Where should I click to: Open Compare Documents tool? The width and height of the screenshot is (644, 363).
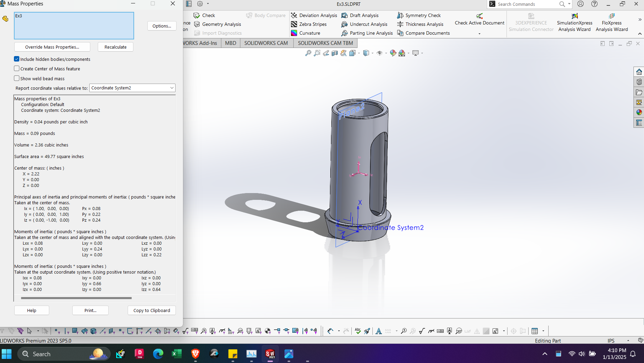tap(423, 33)
